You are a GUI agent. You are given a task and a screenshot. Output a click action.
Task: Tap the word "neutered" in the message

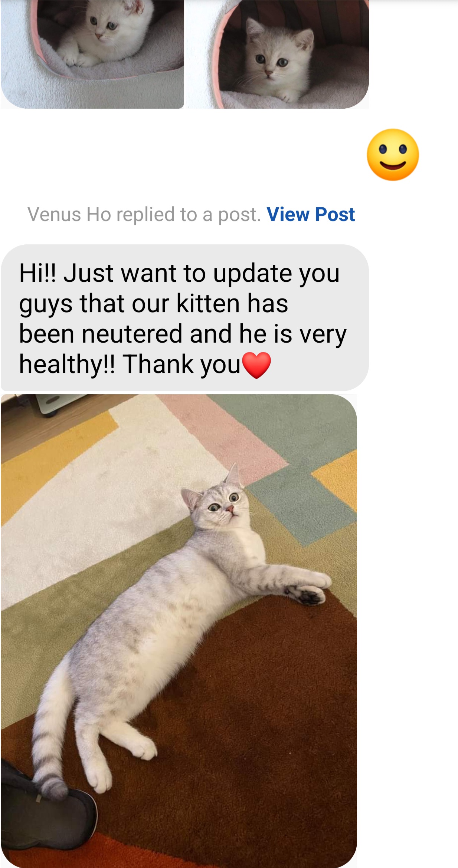[132, 334]
